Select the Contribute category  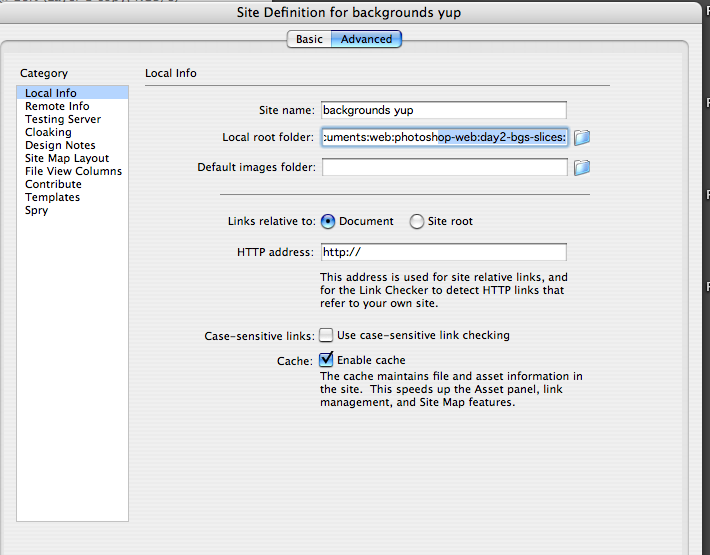[53, 184]
